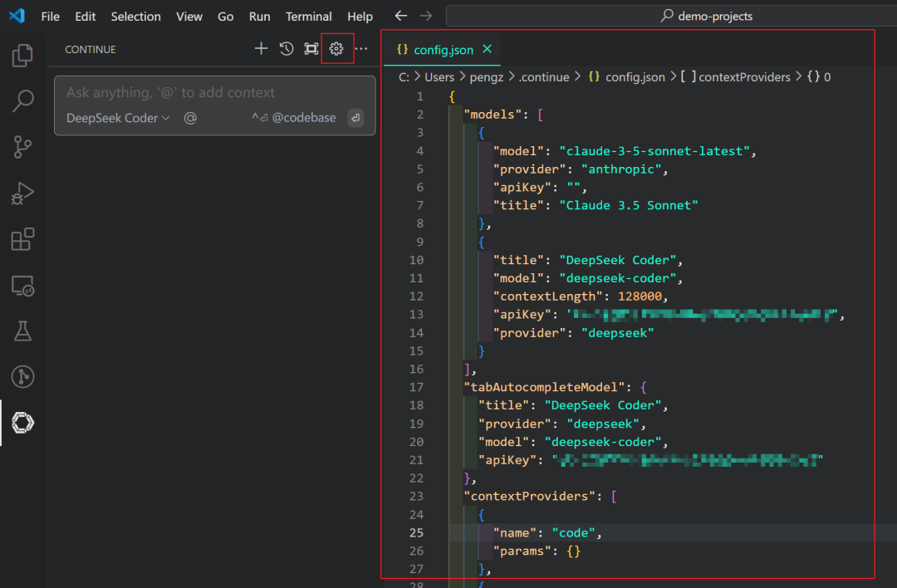Image resolution: width=897 pixels, height=588 pixels.
Task: Close the config.json tab
Action: click(x=488, y=49)
